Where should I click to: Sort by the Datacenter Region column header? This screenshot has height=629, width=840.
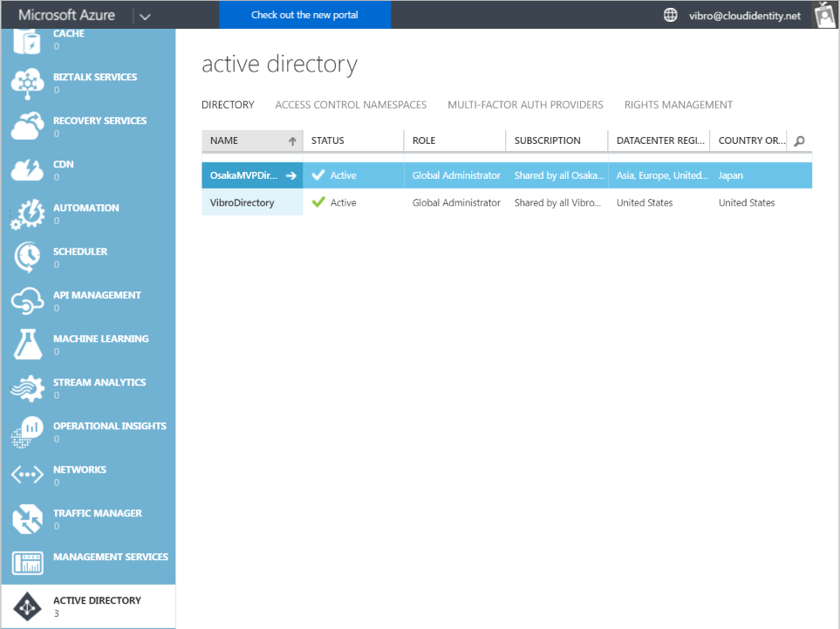[x=660, y=140]
